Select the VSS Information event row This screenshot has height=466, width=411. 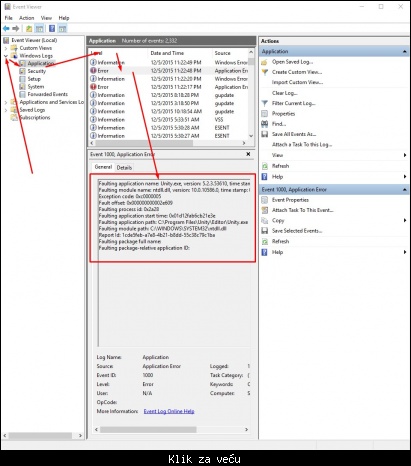pyautogui.click(x=168, y=120)
